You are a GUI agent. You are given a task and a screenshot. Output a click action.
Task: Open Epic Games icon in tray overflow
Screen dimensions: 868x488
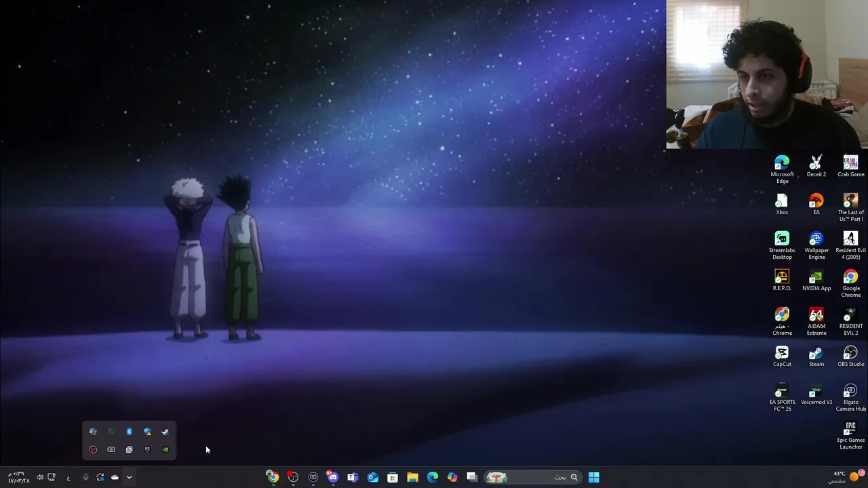coord(147,449)
